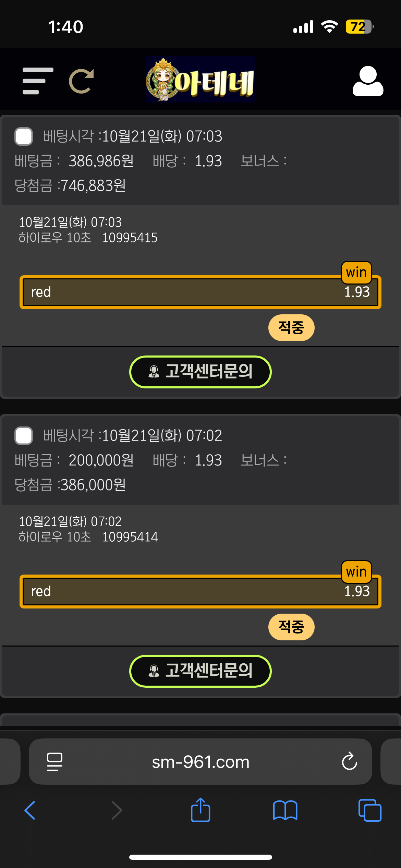Tap the 적중 badge on 07:02 bet
Viewport: 401px width, 868px height.
[291, 627]
